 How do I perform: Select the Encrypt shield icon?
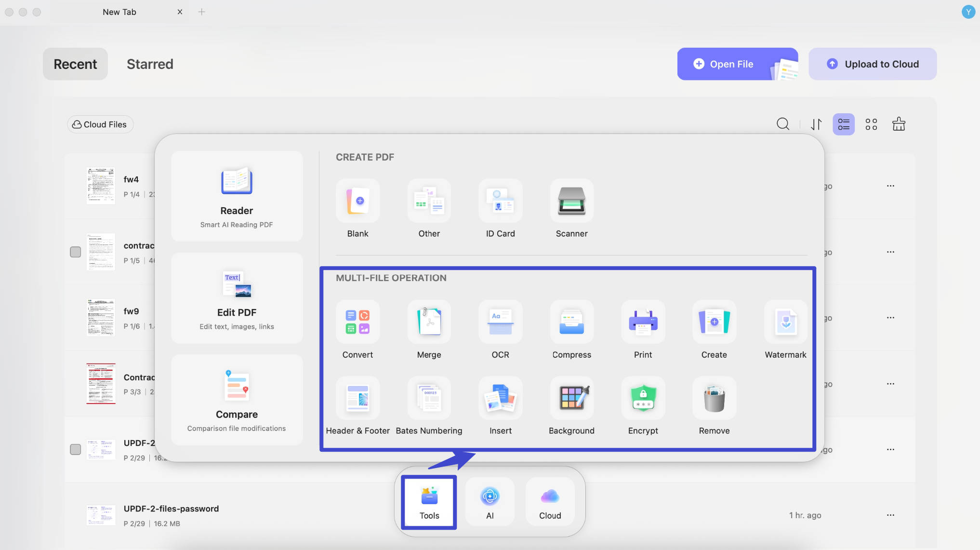click(643, 398)
